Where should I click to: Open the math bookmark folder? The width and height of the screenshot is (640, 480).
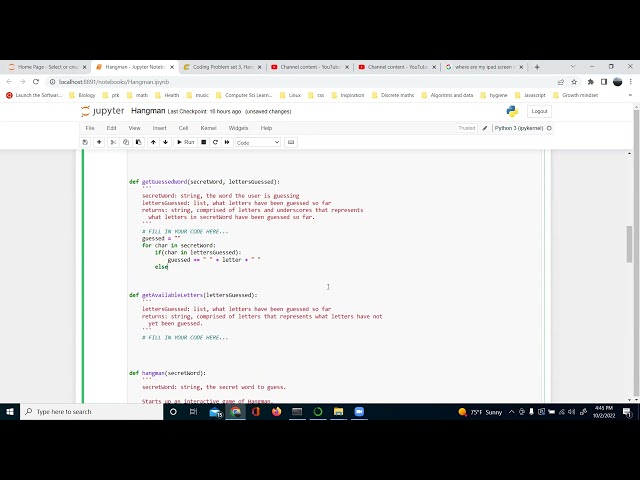click(138, 95)
